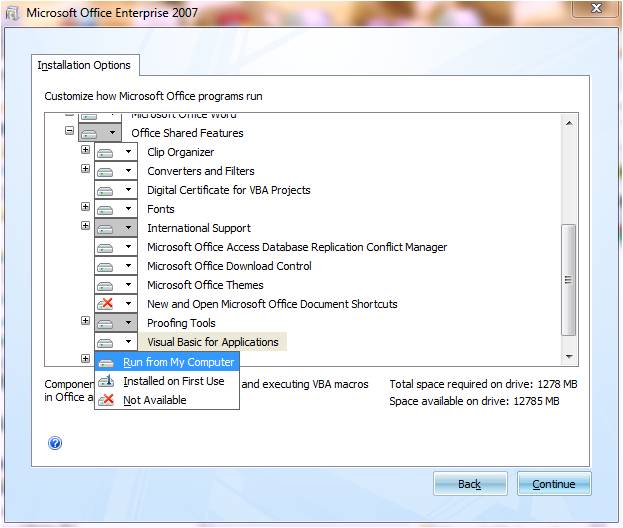
Task: Click the setup icon in the title bar
Action: (12, 13)
